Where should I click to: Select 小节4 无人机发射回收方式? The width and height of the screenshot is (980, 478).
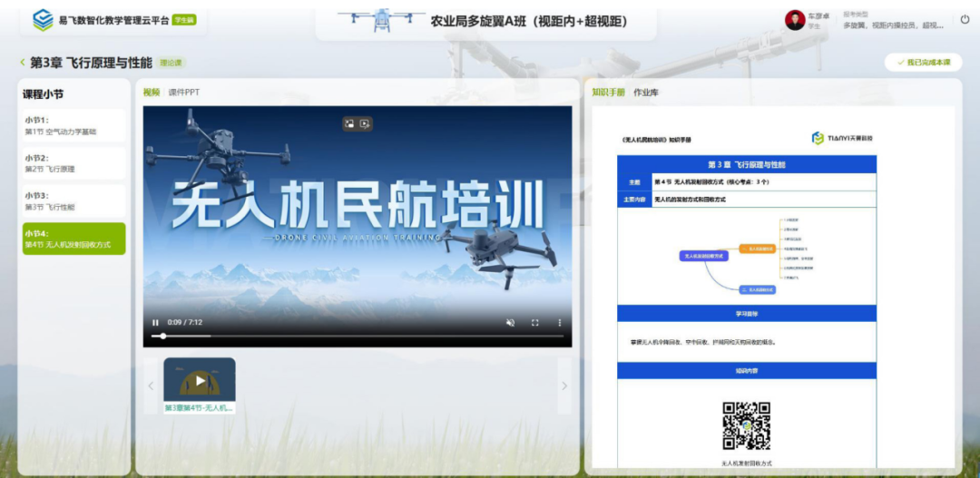point(73,239)
